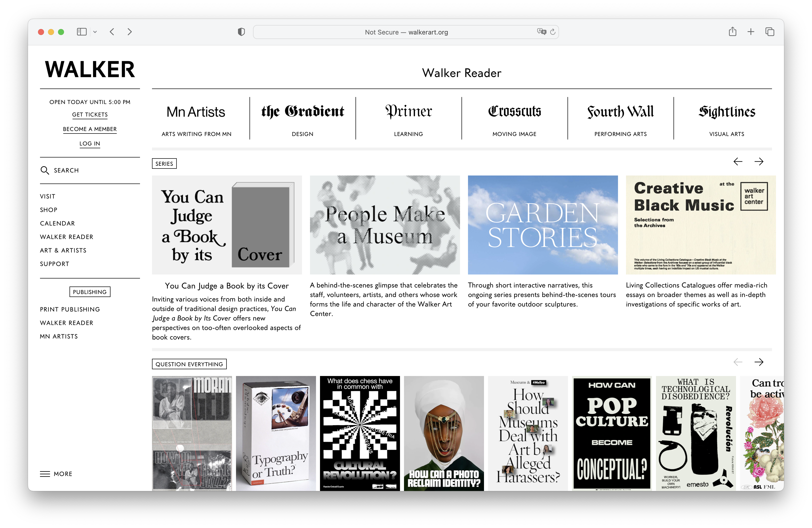
Task: Click BECOME A MEMBER link
Action: coord(90,129)
